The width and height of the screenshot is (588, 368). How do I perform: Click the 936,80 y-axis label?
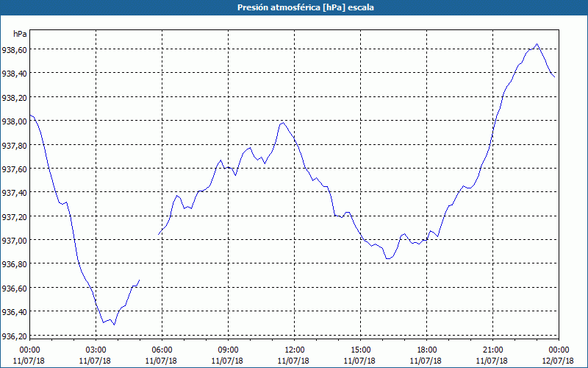(14, 264)
